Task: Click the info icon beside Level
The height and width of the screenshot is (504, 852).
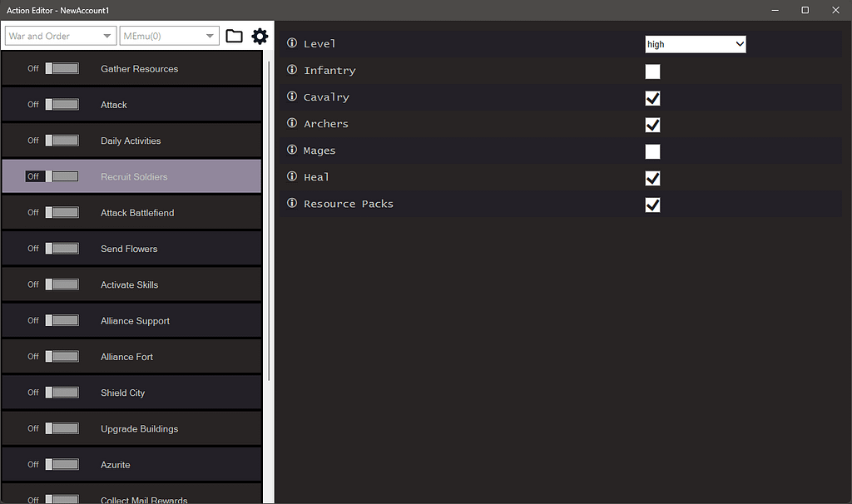Action: pos(290,43)
